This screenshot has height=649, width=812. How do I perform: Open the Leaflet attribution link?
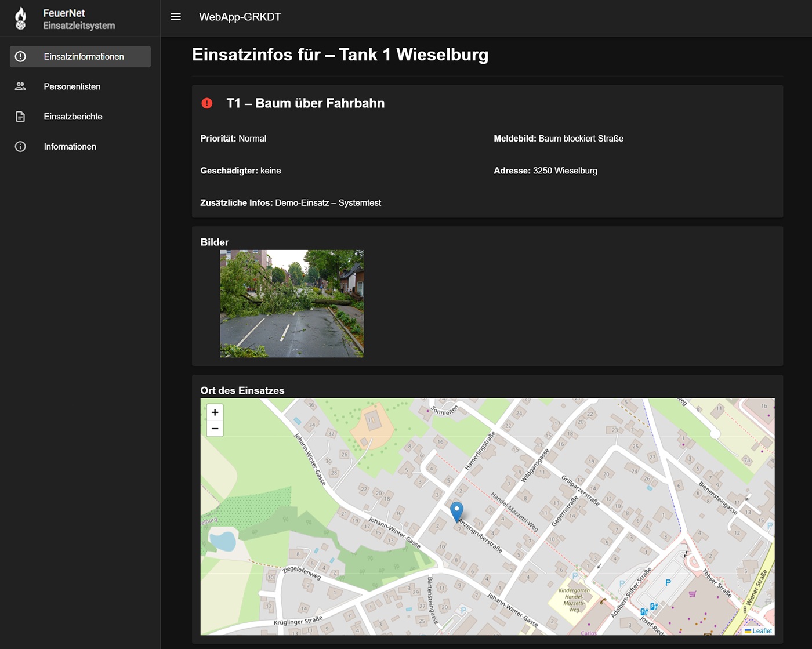point(762,630)
